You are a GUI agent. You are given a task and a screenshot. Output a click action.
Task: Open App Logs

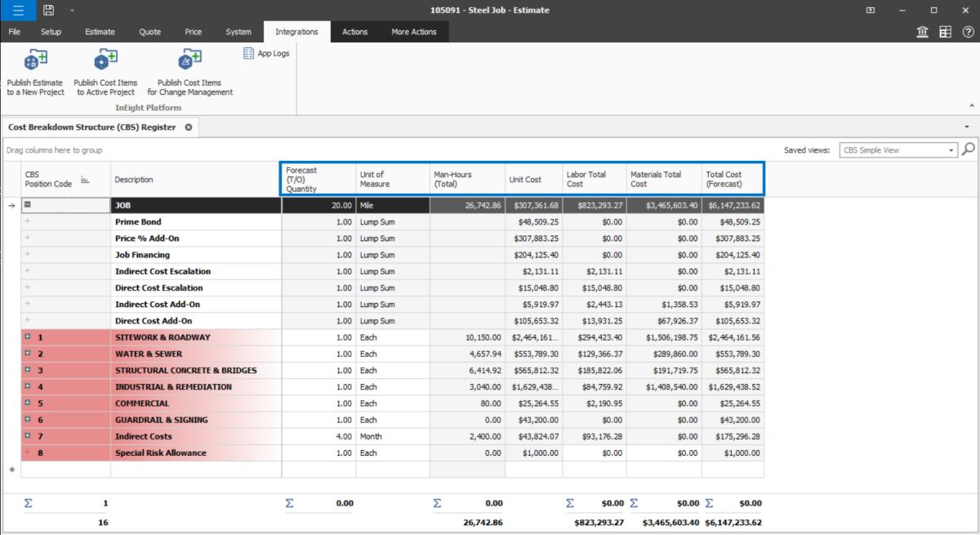click(266, 54)
